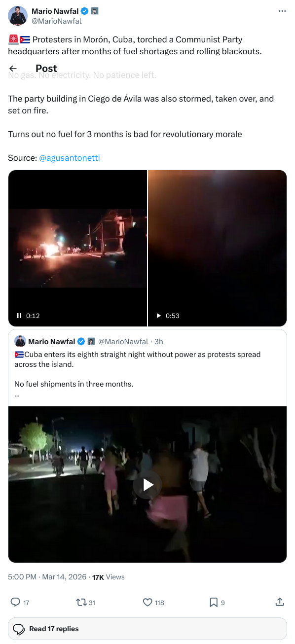Click the post timestamp Mar 14, 2026
This screenshot has height=644, width=295.
click(x=64, y=577)
